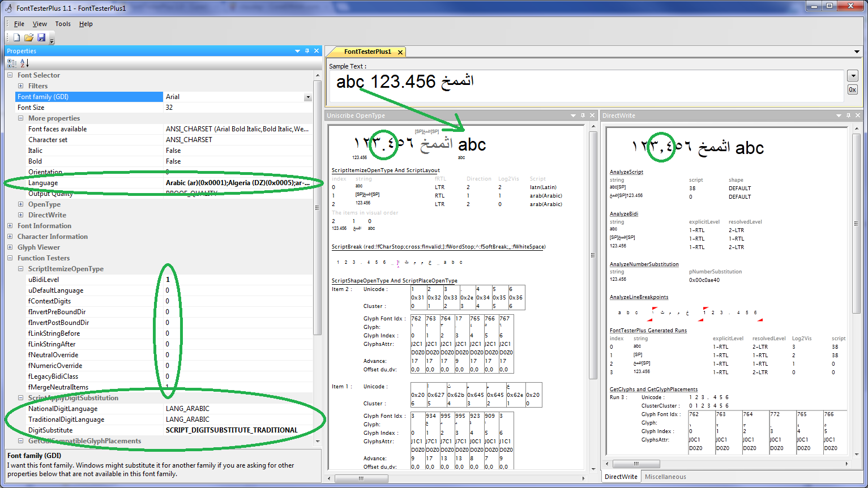Click the AnalyzeNumberSubstitution section heading

(x=644, y=264)
